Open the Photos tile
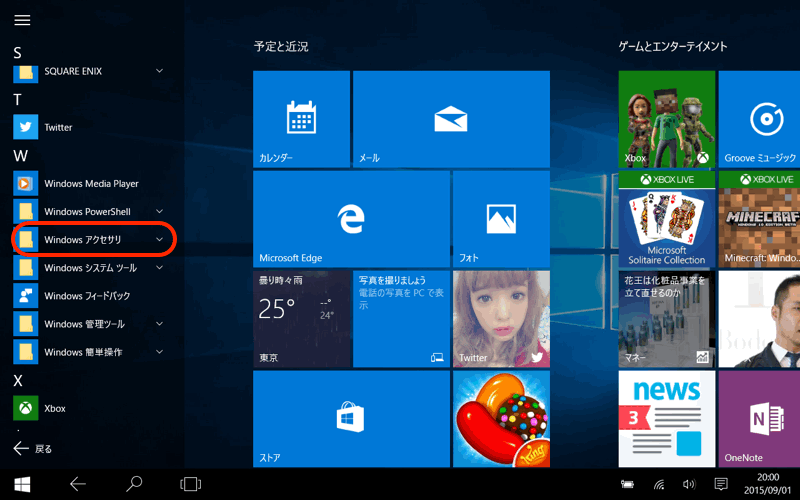Viewport: 800px width, 500px height. [x=500, y=218]
